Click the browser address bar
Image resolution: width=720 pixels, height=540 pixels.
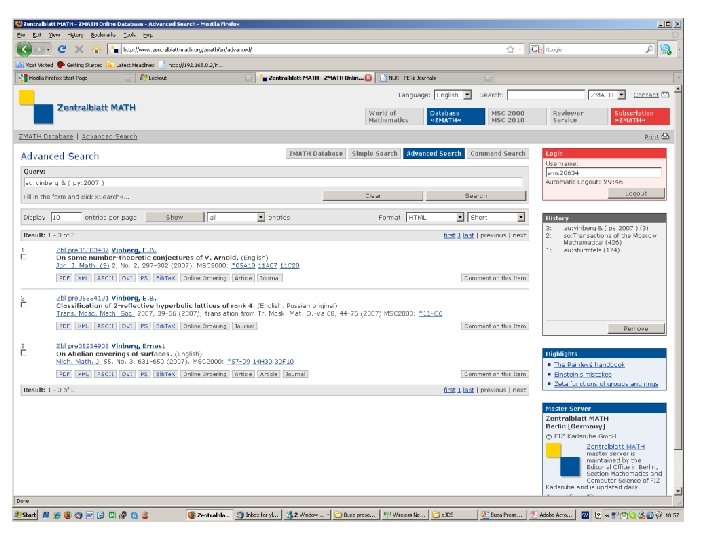(x=312, y=49)
